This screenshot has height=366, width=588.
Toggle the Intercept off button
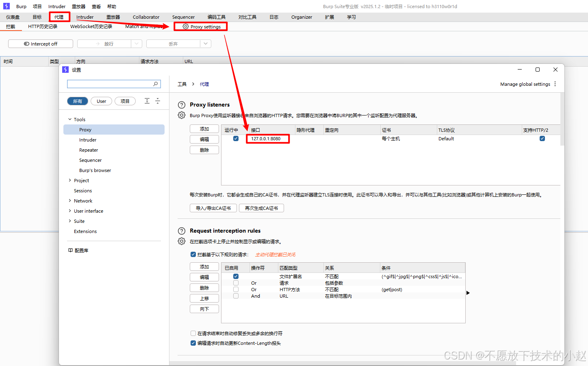click(41, 44)
